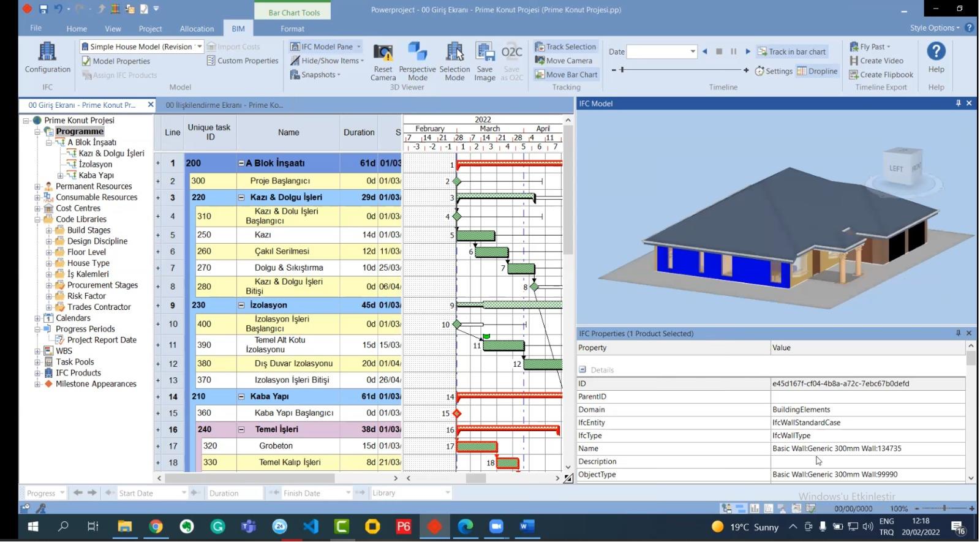Click the Grobeton row Name cell
The height and width of the screenshot is (542, 980).
point(288,446)
